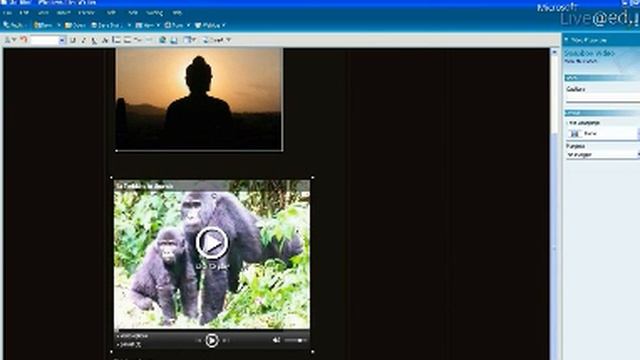Adjust the video volume slider
Image resolution: width=640 pixels, height=360 pixels.
click(295, 340)
